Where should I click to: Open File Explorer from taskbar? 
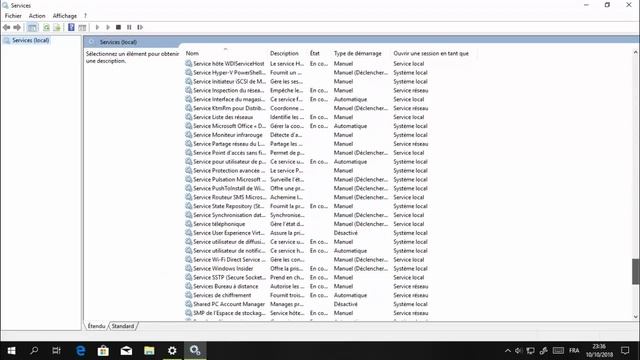pyautogui.click(x=149, y=351)
